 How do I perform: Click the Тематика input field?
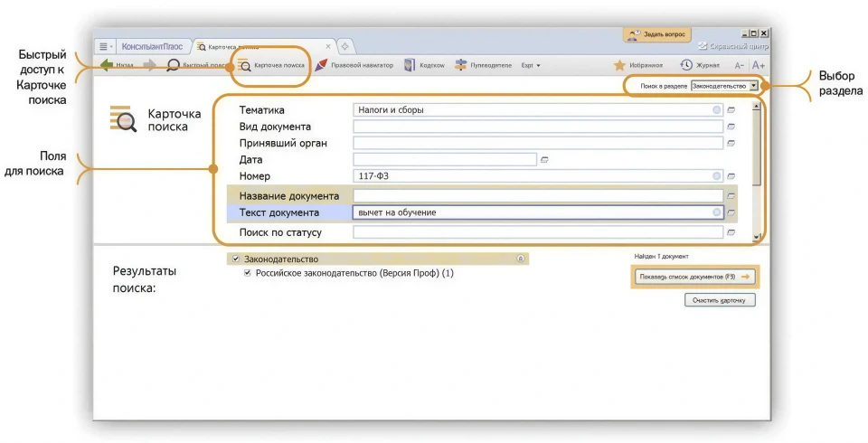[x=538, y=109]
